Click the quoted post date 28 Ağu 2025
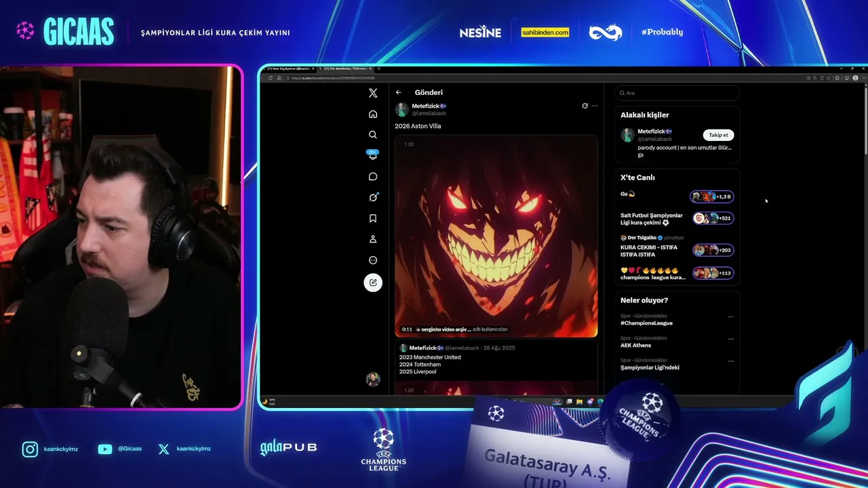This screenshot has height=488, width=868. 499,348
